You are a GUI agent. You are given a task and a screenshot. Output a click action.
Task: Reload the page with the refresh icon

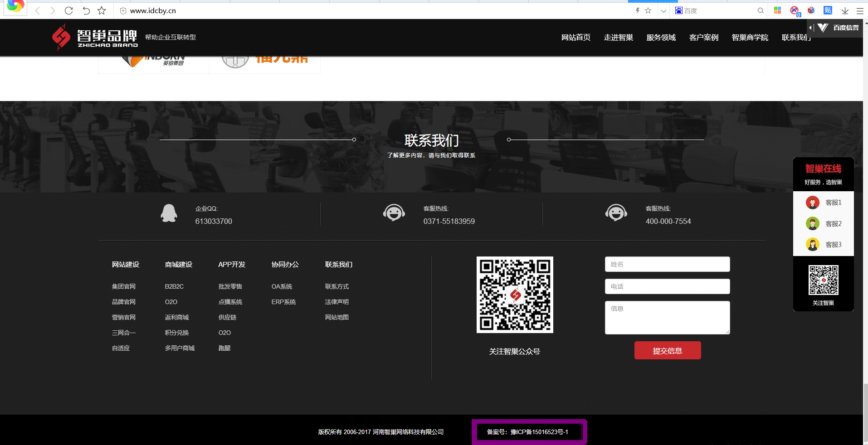tap(68, 10)
